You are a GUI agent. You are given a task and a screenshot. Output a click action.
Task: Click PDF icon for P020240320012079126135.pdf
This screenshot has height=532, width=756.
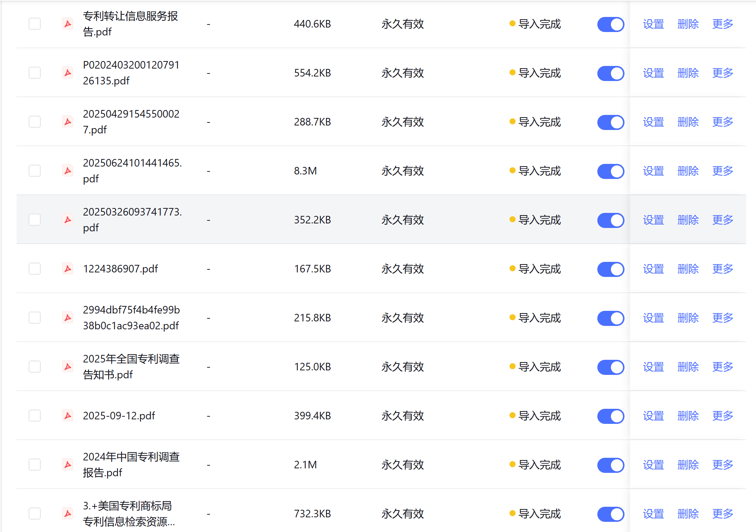[68, 73]
